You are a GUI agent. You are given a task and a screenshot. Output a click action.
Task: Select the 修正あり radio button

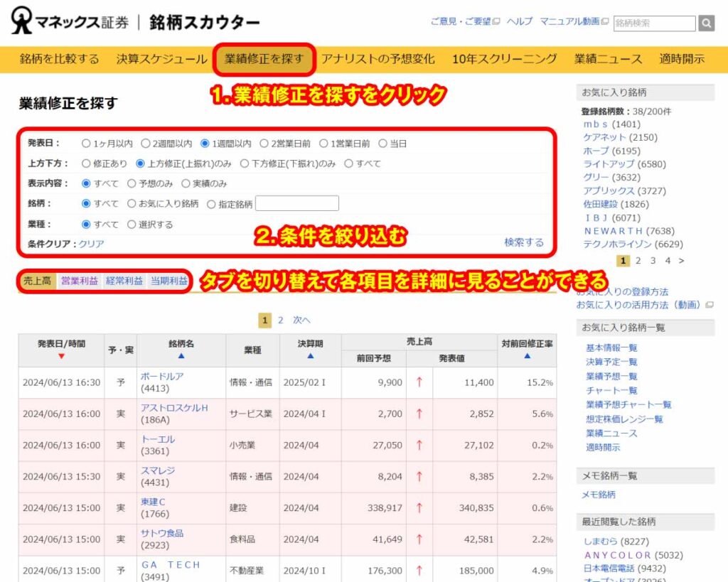86,163
